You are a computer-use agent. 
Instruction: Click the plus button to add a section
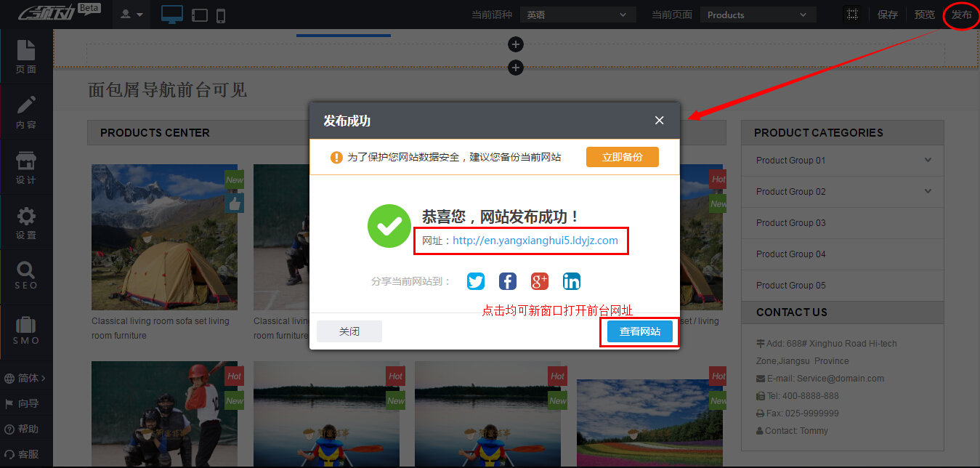(515, 44)
